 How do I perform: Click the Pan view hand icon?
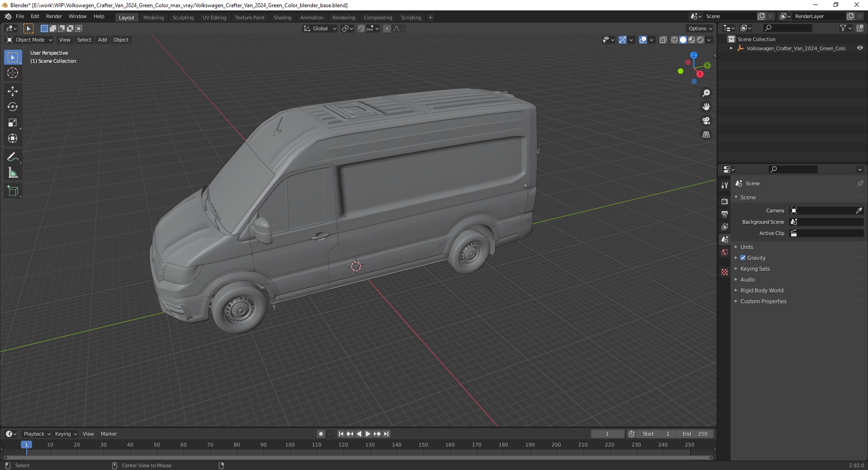pyautogui.click(x=706, y=107)
